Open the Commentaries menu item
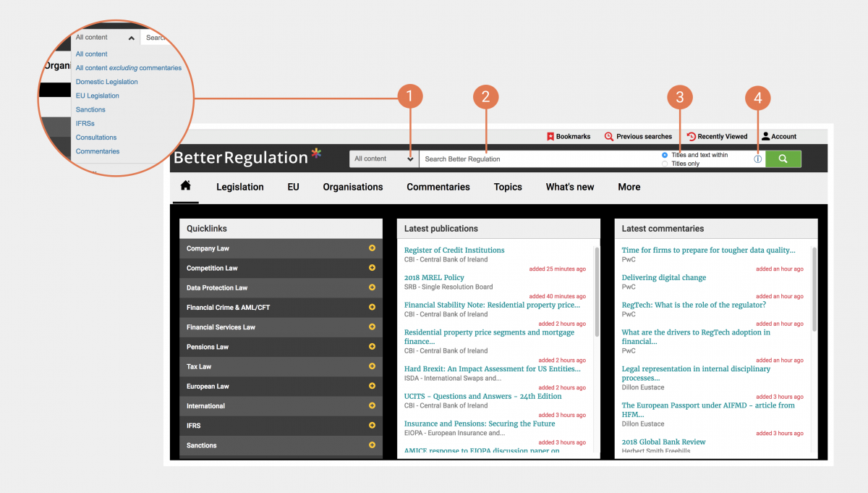 coord(438,187)
